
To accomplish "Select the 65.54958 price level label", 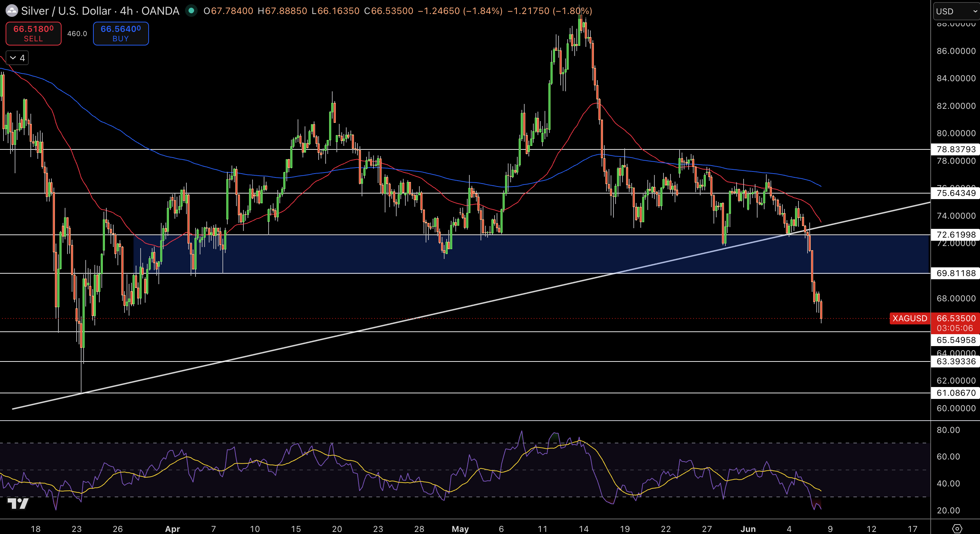I will pos(955,340).
